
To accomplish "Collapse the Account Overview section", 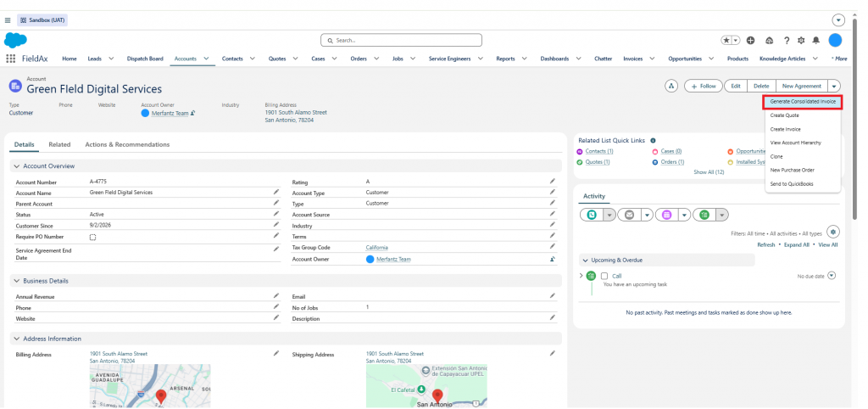I will [17, 166].
